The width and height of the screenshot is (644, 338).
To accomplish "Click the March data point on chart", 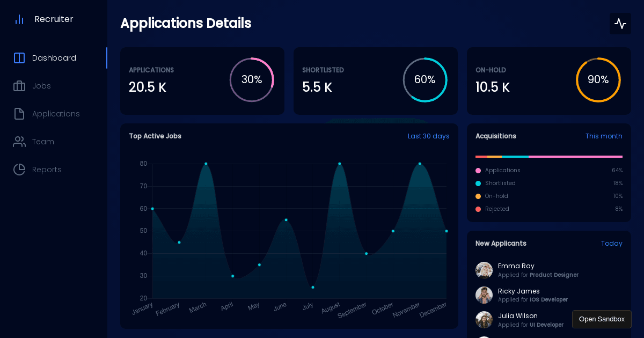I will [206, 164].
